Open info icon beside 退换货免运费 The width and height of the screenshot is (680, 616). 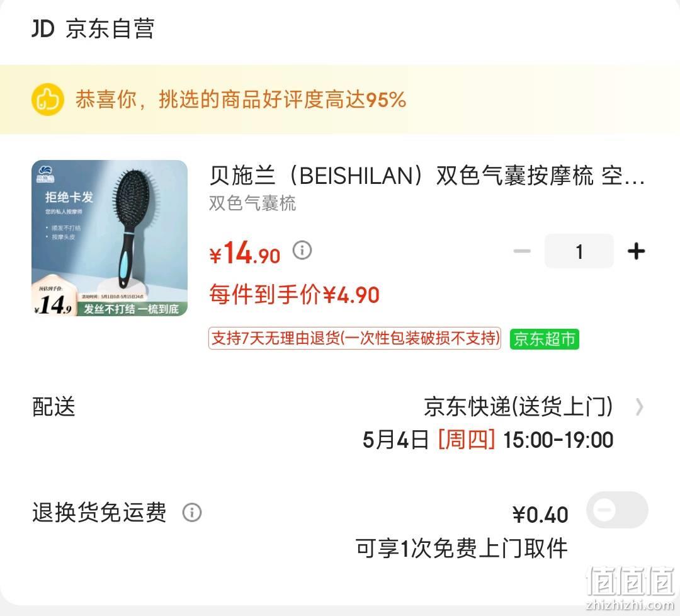191,512
